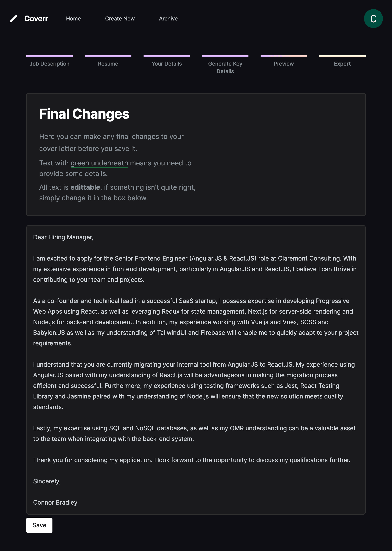Viewport: 392px width, 551px height.
Task: Select the Resume step tab
Action: 108,64
